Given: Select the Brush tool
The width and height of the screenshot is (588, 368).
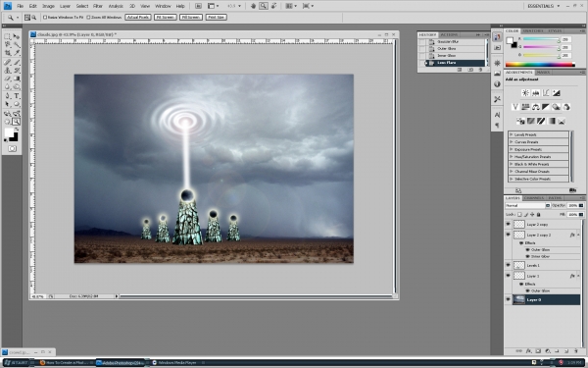Looking at the screenshot, I should click(x=17, y=62).
